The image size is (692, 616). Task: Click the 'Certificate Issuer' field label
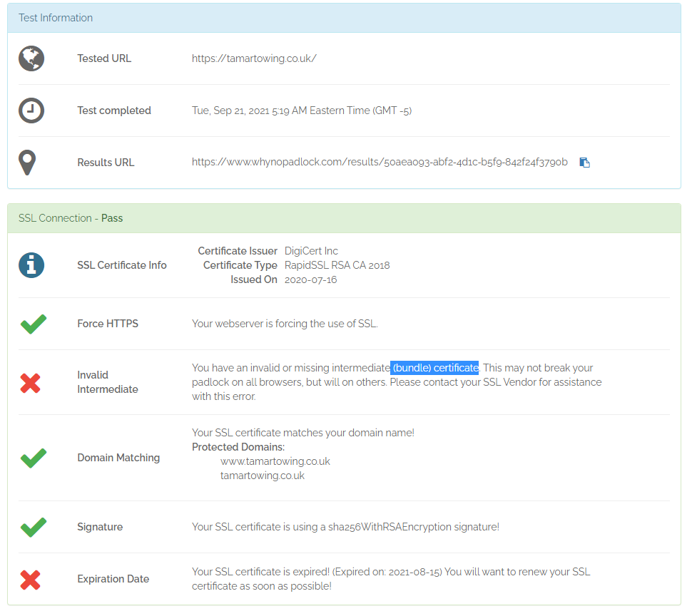coord(238,251)
